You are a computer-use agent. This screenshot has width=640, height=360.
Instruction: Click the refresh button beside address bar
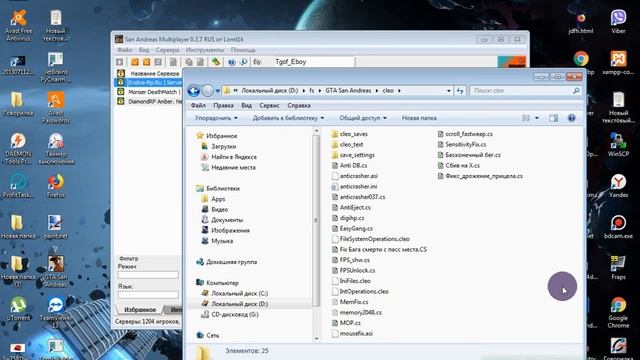coord(460,91)
